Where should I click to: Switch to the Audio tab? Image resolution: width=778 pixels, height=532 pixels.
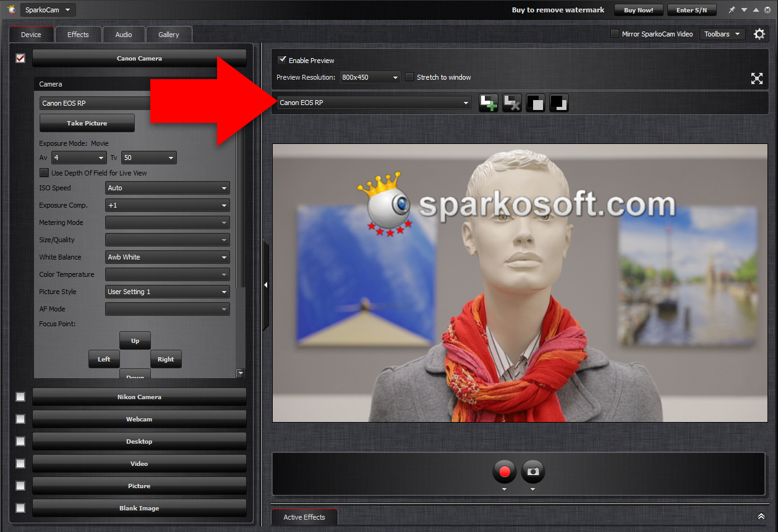(124, 35)
